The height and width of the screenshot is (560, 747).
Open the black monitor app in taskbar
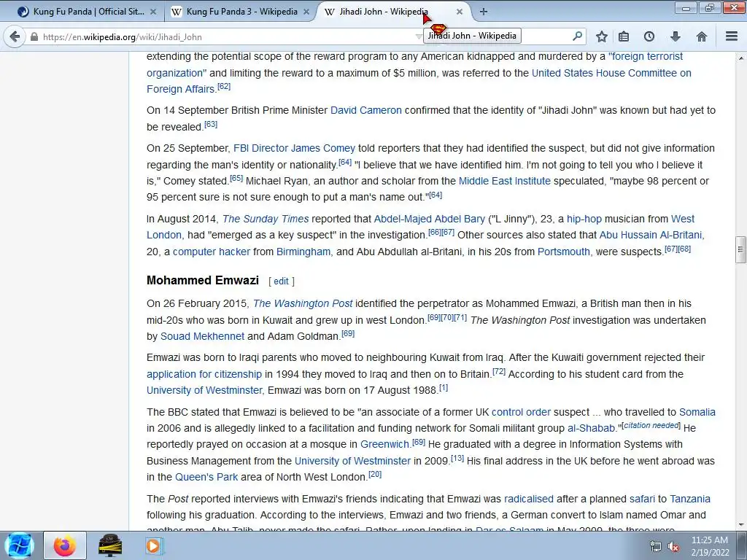click(110, 545)
